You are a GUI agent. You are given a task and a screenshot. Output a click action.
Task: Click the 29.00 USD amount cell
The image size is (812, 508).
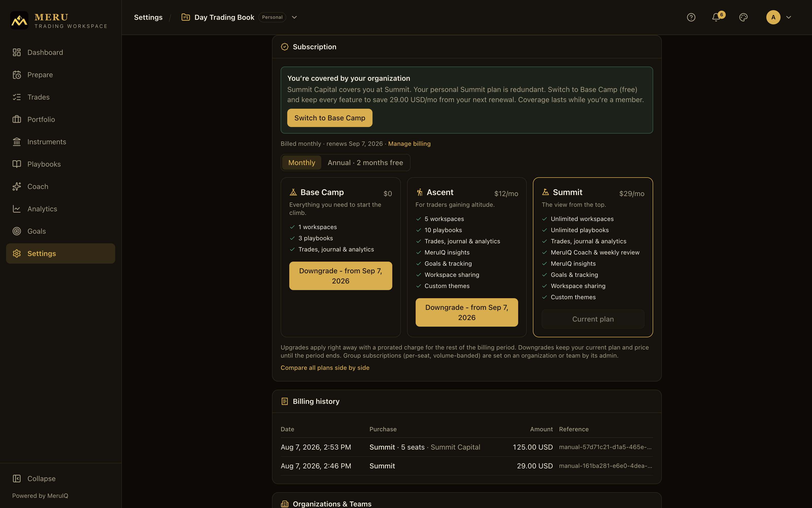click(534, 466)
